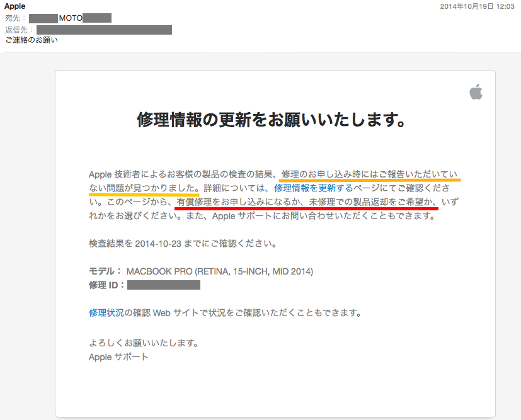Open the 修理情報を更新する link
Viewport: 521px width, 420px height.
[x=313, y=188]
